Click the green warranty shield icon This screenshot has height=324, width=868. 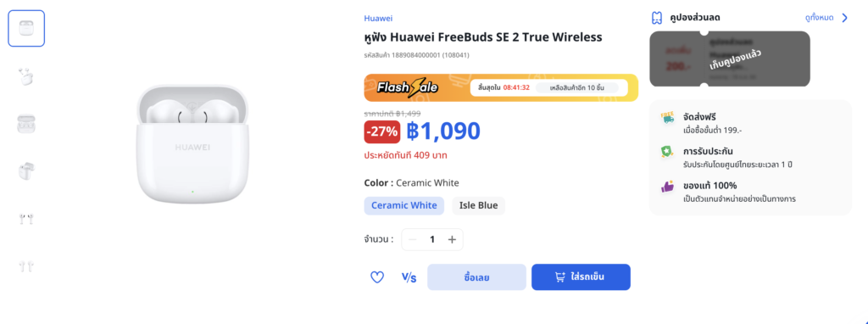pyautogui.click(x=668, y=153)
